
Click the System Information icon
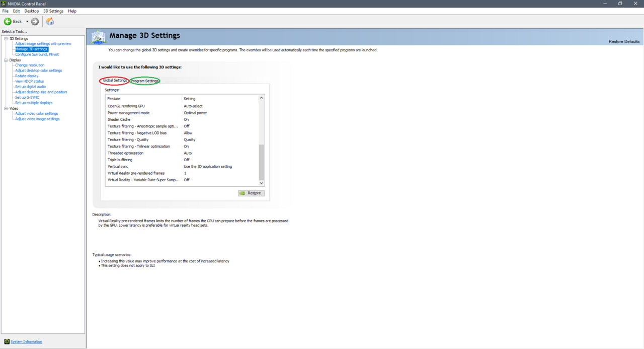tap(7, 341)
